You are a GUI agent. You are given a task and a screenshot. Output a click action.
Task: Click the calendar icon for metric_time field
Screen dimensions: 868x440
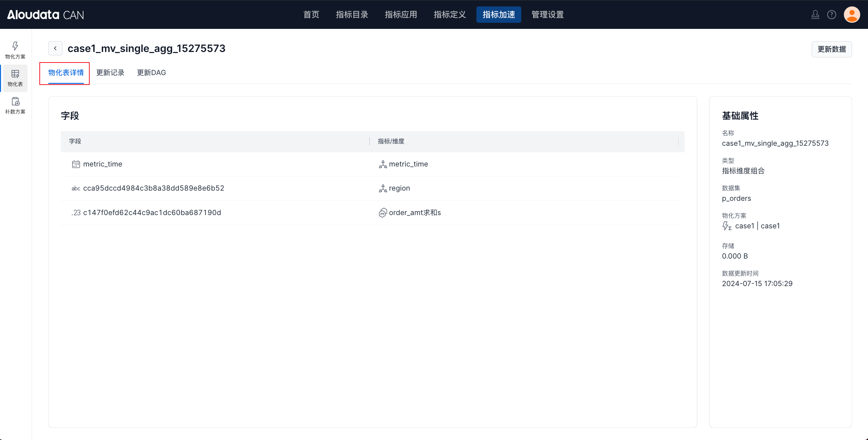[x=76, y=164]
